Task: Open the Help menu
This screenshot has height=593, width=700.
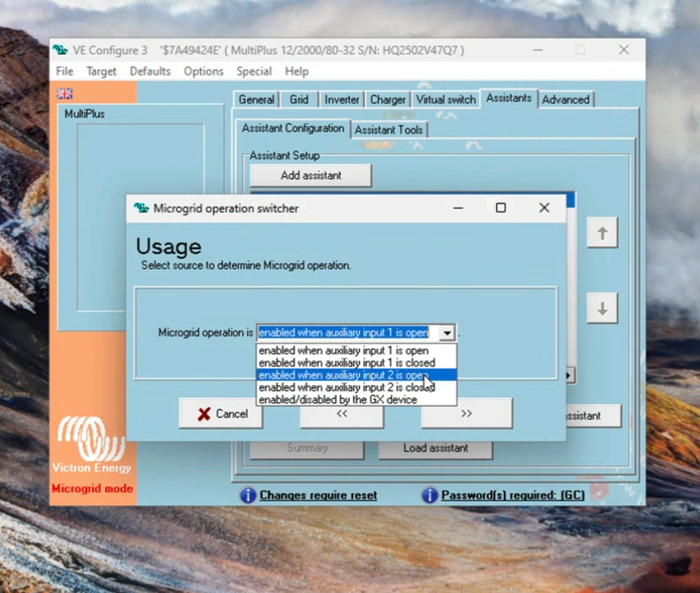Action: (297, 71)
